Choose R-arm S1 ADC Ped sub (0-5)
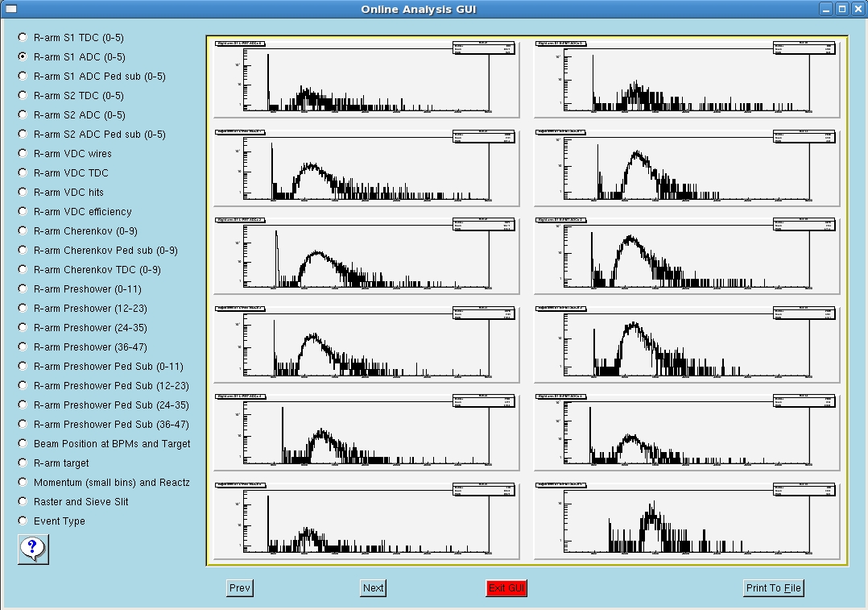This screenshot has height=610, width=868. click(92, 77)
